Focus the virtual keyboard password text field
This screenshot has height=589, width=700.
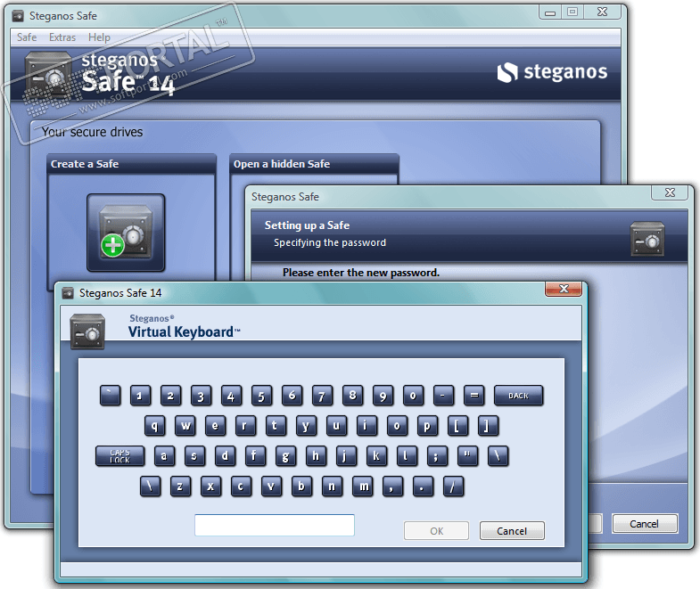click(275, 525)
